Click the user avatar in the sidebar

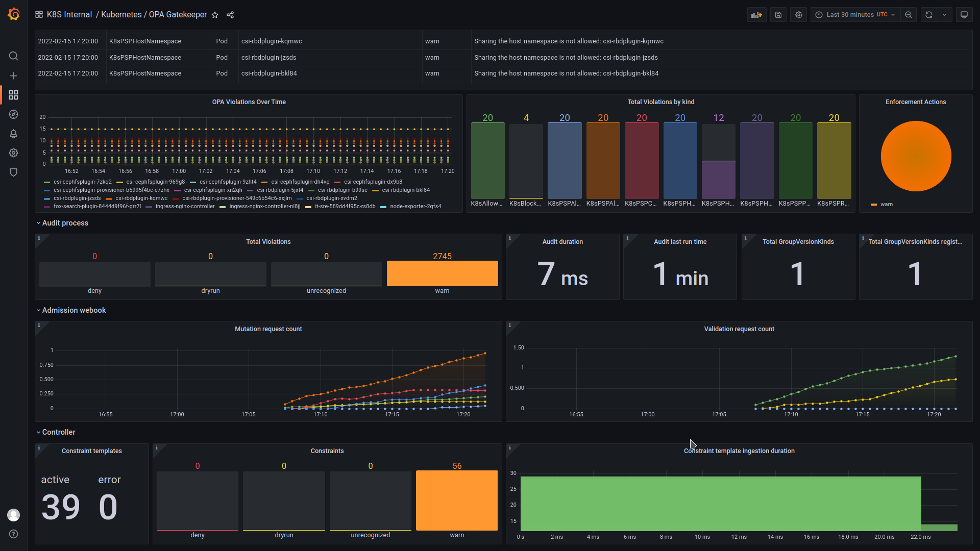[14, 515]
